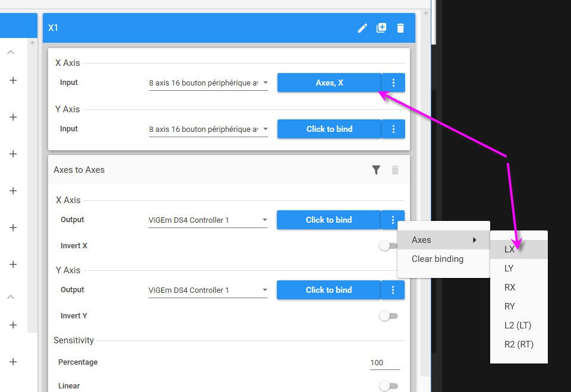Open three-dot menu for Y Axis input
Image resolution: width=571 pixels, height=392 pixels.
click(393, 129)
